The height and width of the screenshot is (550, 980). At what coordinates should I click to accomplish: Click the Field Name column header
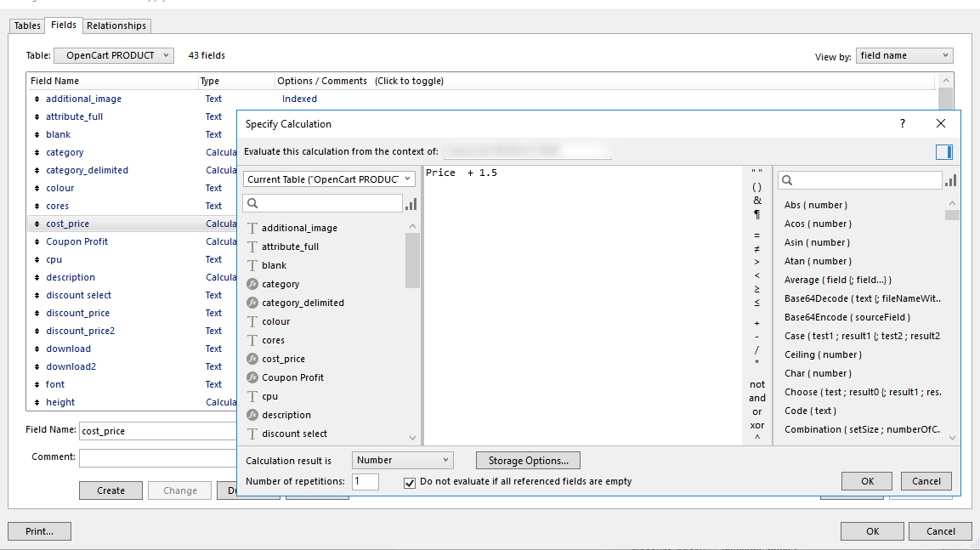coord(54,81)
